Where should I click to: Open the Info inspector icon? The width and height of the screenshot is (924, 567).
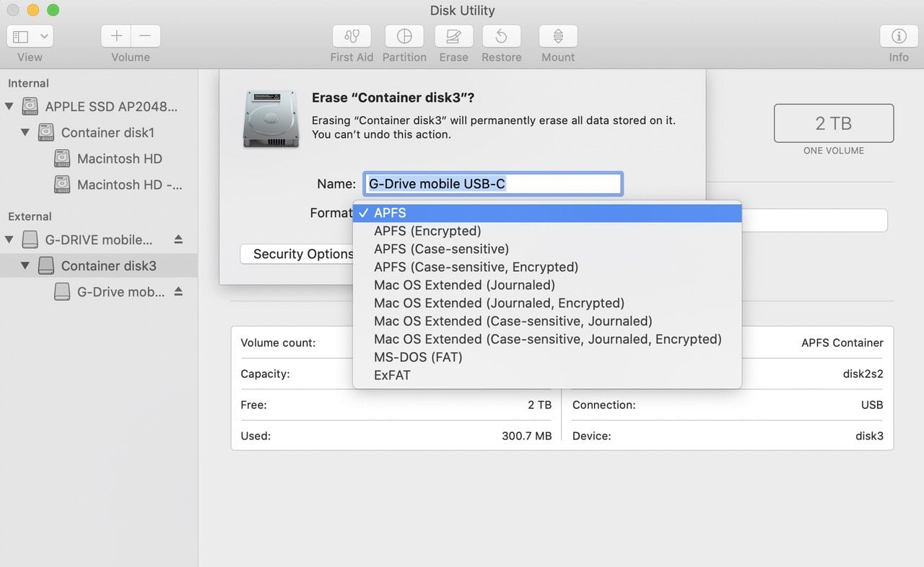[898, 36]
